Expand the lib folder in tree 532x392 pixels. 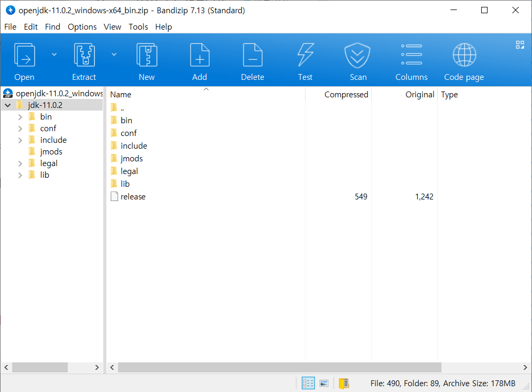coord(20,175)
